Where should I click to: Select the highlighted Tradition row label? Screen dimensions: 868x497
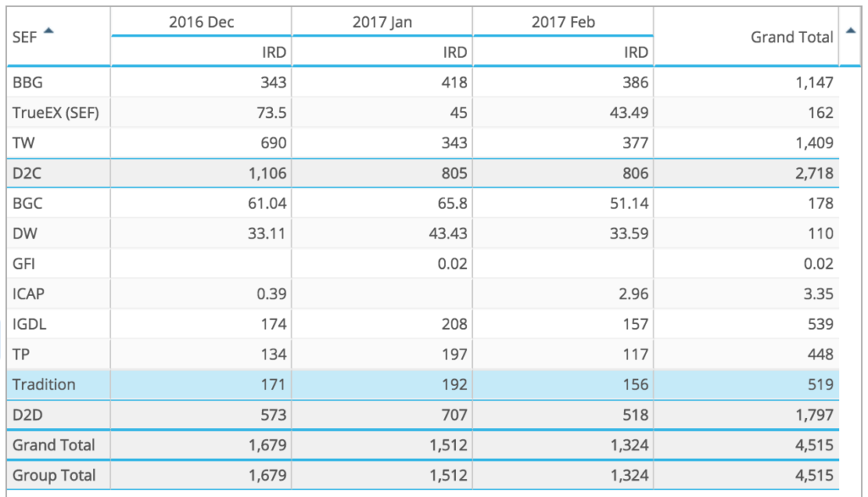pyautogui.click(x=44, y=384)
